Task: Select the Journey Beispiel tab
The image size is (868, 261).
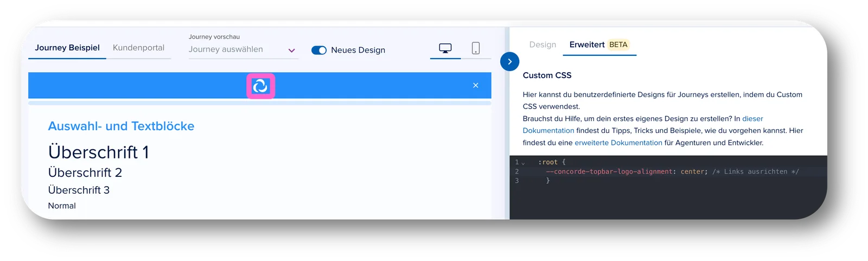Action: 67,48
